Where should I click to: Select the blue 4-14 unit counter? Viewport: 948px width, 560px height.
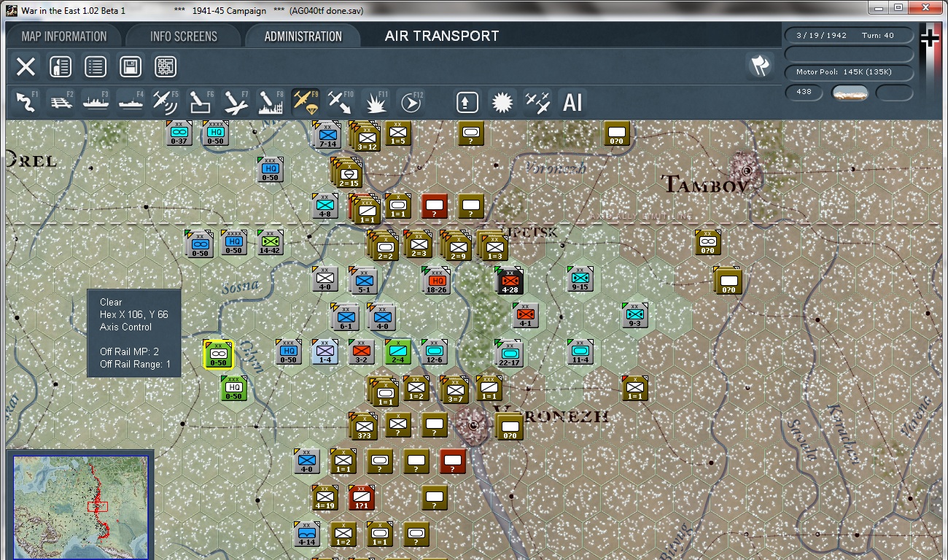[306, 534]
